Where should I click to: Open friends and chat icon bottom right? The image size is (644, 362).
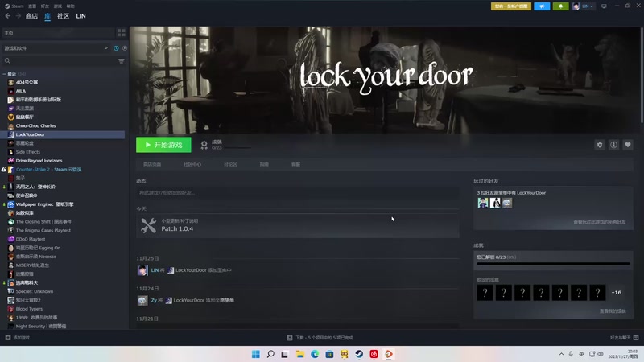coord(636,337)
